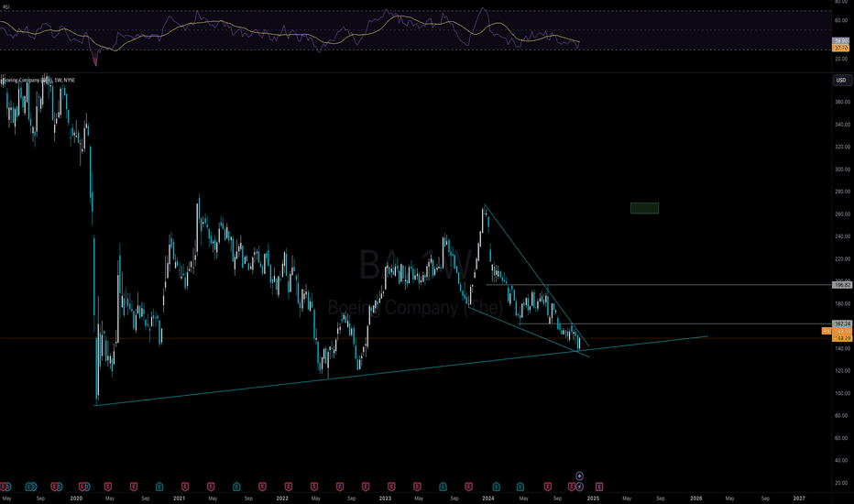Open teal earnings marker left of Sep 2019
Image resolution: width=854 pixels, height=504 pixels.
(x=29, y=487)
